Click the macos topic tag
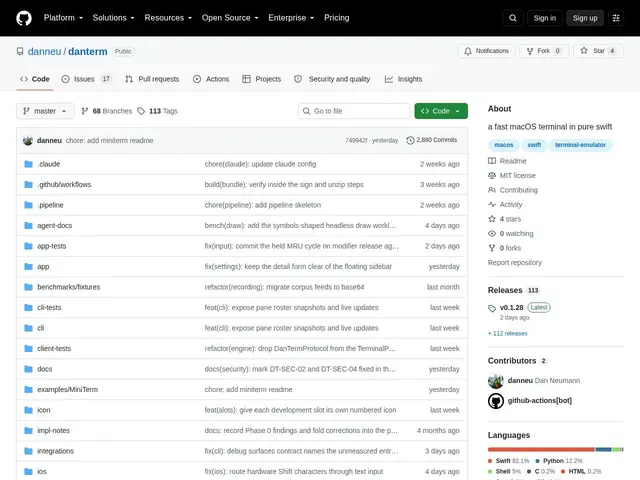Image resolution: width=640 pixels, height=480 pixels. tap(504, 145)
